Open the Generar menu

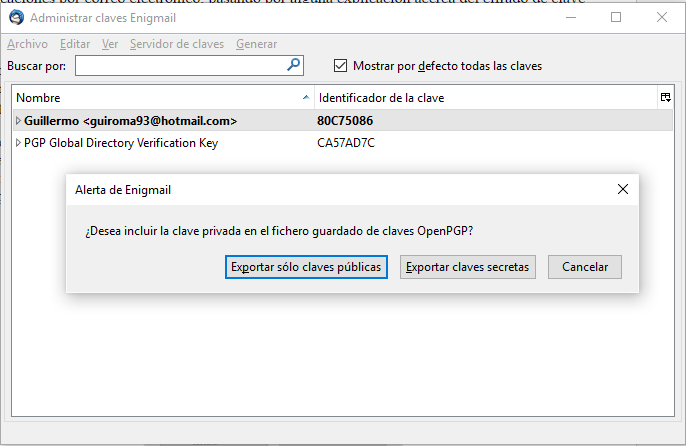257,44
